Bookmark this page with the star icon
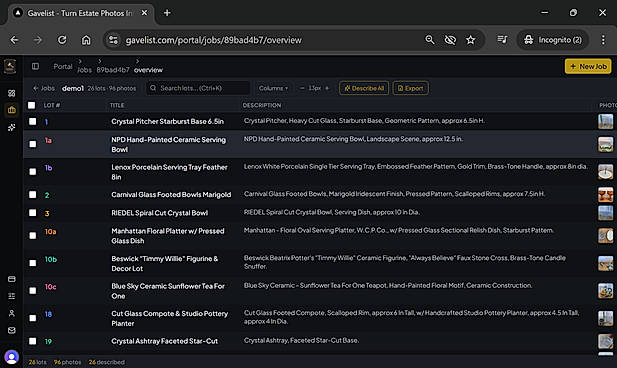The height and width of the screenshot is (368, 617). 471,40
